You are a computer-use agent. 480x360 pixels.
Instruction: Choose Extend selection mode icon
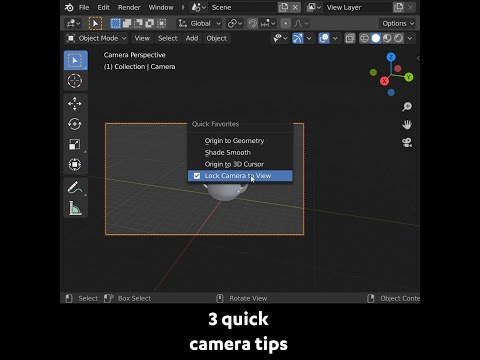tap(127, 23)
